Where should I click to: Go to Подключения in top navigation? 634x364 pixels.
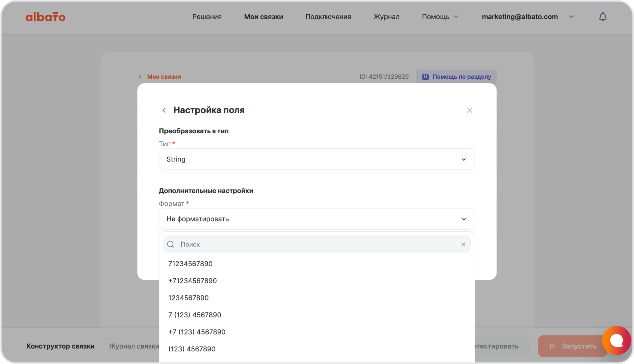click(328, 17)
